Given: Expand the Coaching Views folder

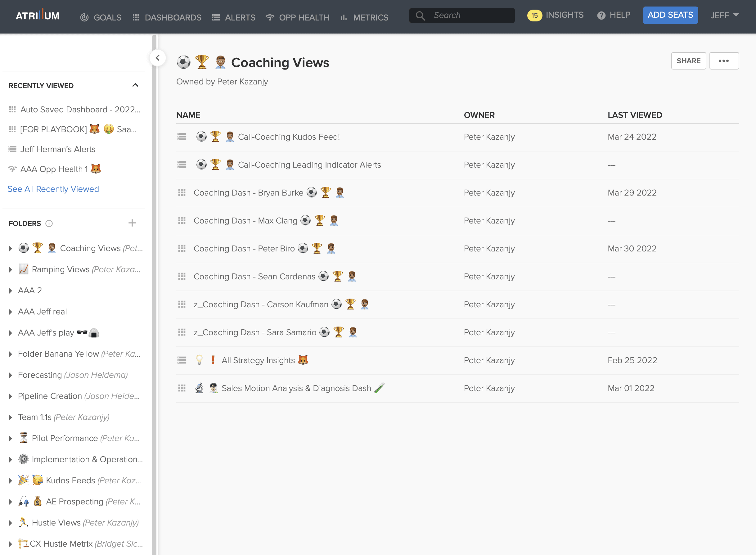Looking at the screenshot, I should coord(11,249).
